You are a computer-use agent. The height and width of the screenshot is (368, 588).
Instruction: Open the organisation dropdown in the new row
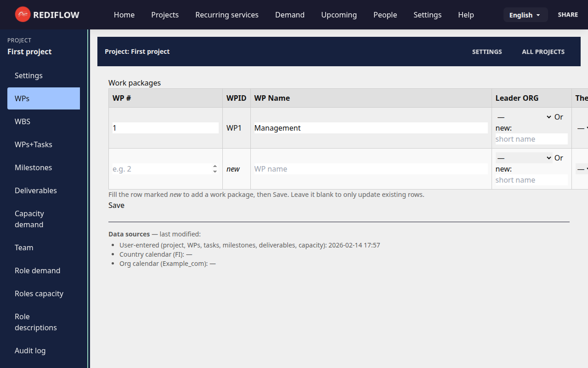coord(523,158)
